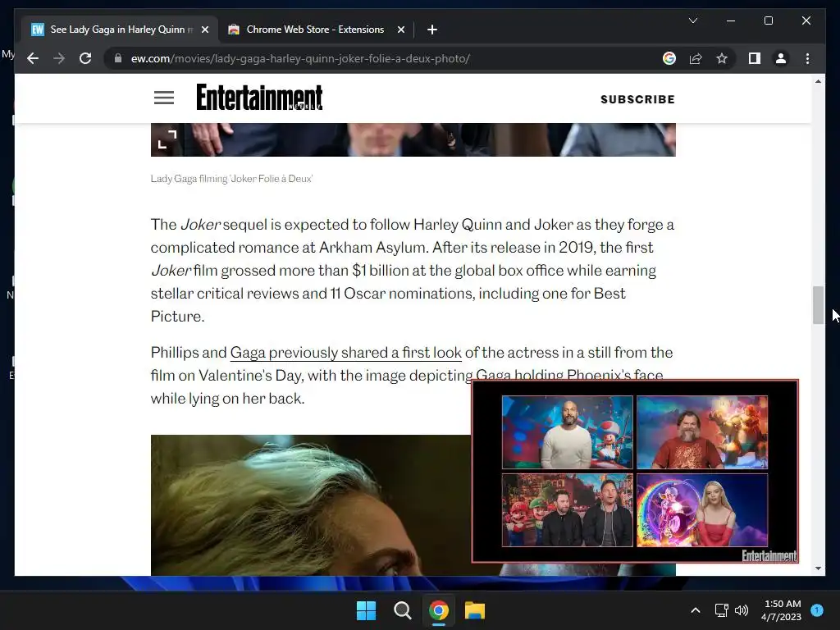Click the SUBSCRIBE button
840x630 pixels.
[637, 99]
